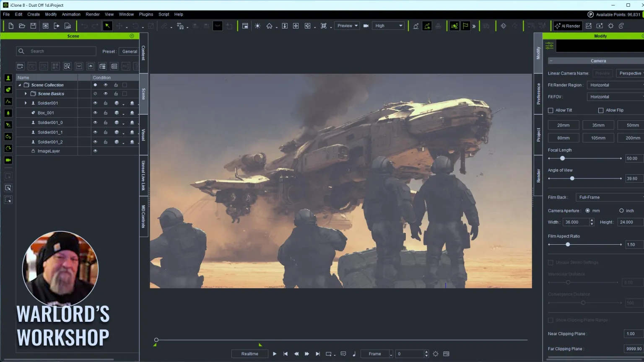Image resolution: width=644 pixels, height=362 pixels.
Task: Click the audio note icon in playback bar
Action: (x=354, y=354)
